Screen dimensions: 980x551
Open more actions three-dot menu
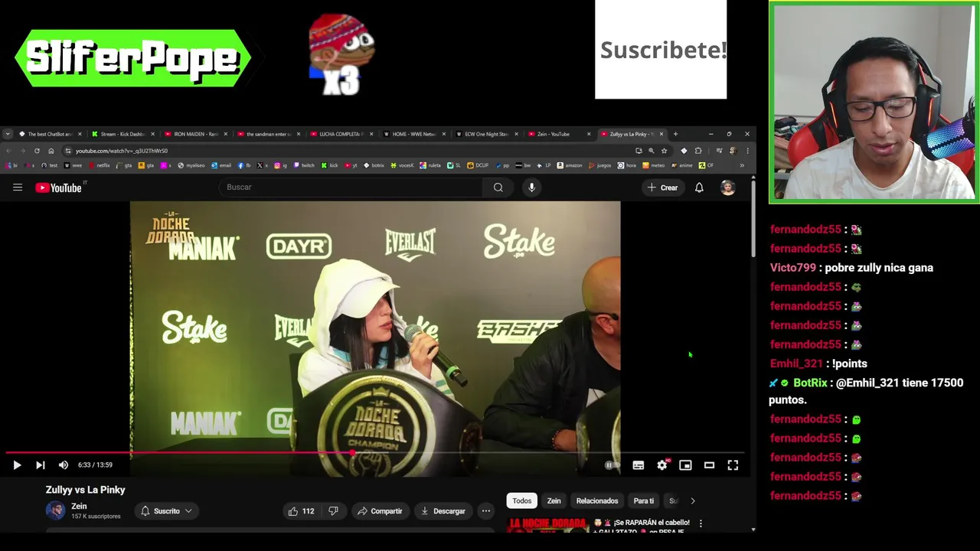[x=485, y=511]
